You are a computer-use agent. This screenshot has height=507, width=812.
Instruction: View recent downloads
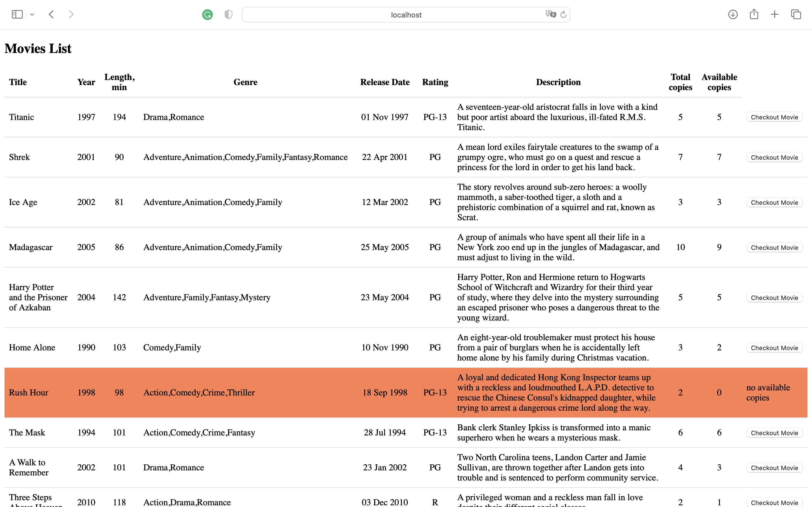coord(733,14)
